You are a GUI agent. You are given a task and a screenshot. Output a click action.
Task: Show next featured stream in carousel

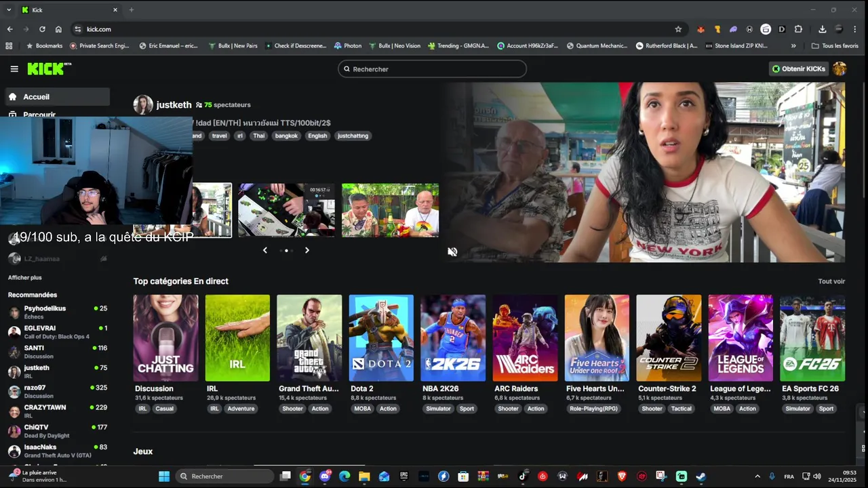[307, 250]
